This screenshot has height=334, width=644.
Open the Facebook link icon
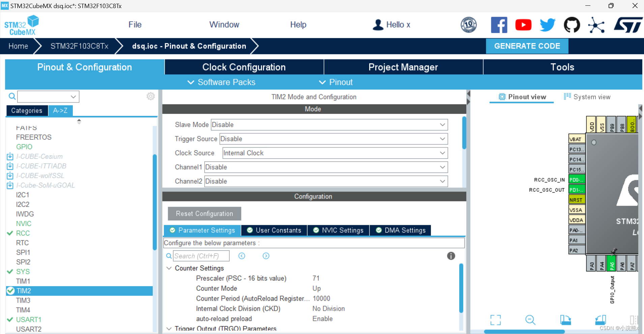pos(499,25)
